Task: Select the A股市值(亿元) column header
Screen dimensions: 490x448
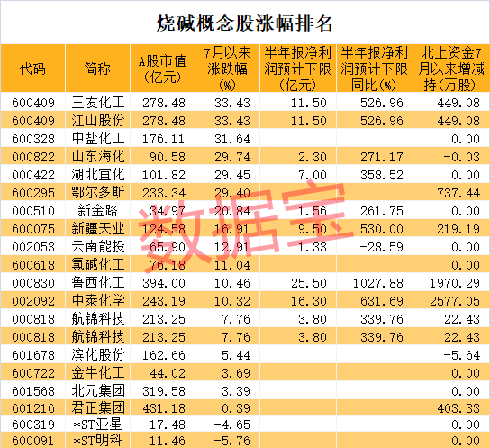Action: [x=162, y=69]
